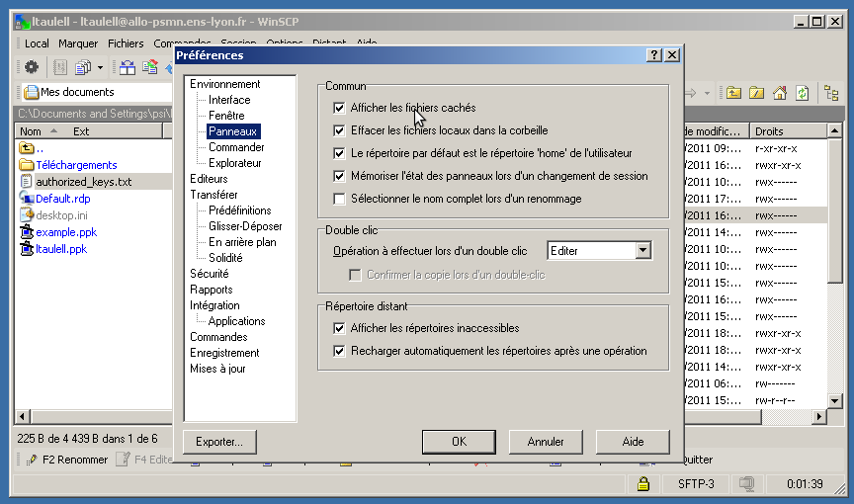Screen dimensions: 854x504
Task: Toggle the directory tree icon in remote toolbar
Action: pyautogui.click(x=831, y=93)
